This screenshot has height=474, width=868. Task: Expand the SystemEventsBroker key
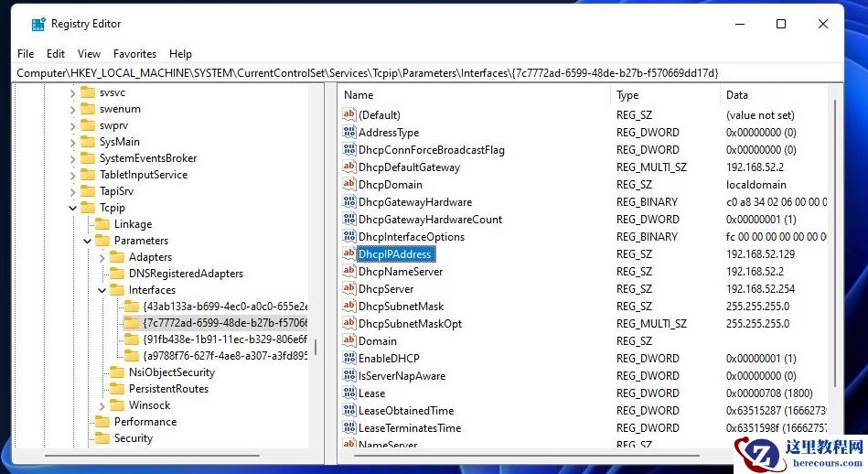[72, 159]
